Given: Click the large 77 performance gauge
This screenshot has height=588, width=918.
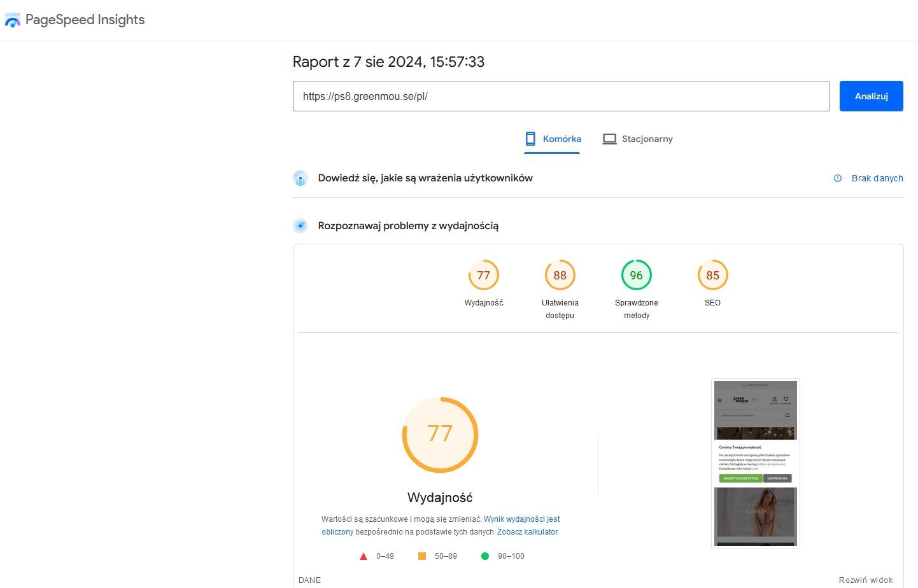Looking at the screenshot, I should click(440, 435).
